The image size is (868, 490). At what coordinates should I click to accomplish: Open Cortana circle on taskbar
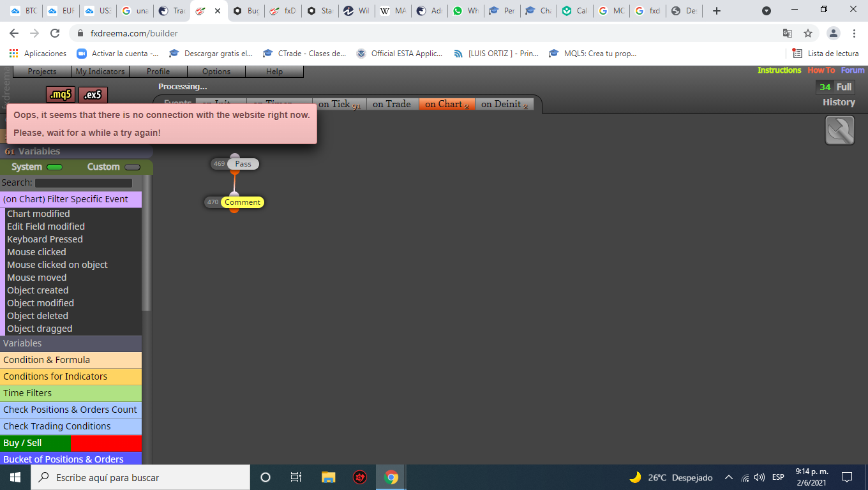tap(266, 477)
